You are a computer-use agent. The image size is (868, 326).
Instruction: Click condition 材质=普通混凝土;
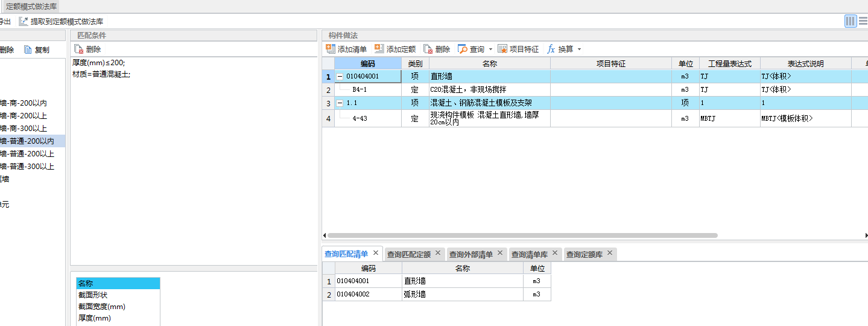(x=101, y=74)
